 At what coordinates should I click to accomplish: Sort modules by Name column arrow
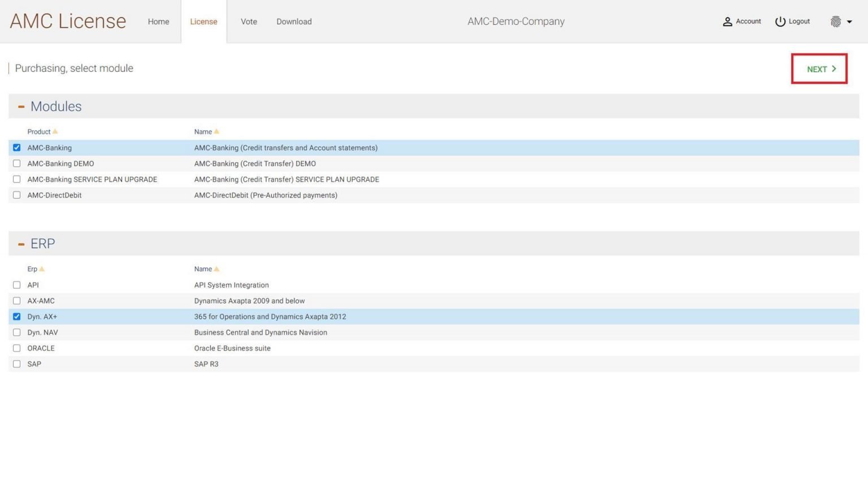click(216, 132)
